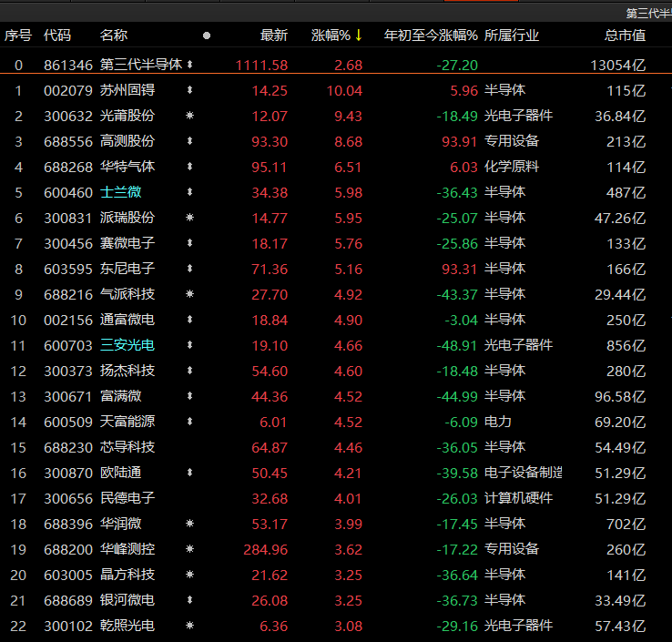Sort by the 年初至今涨幅% column header
The image size is (672, 642).
pos(431,36)
